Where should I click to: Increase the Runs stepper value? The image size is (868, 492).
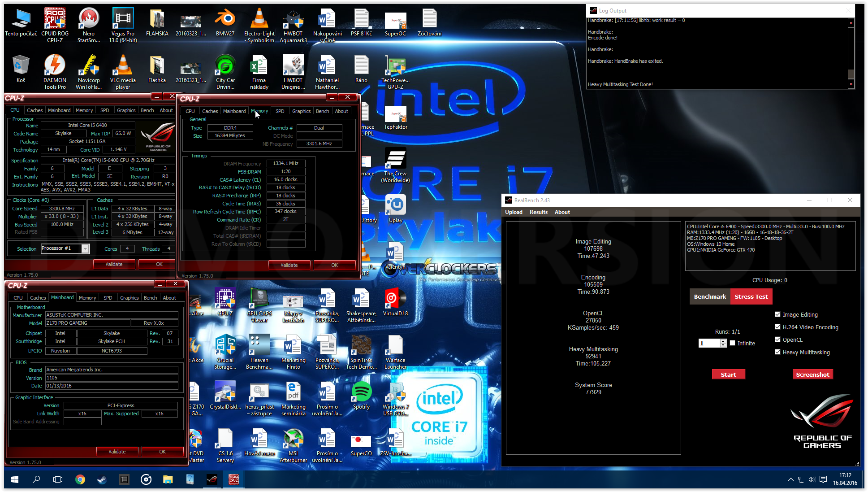[x=723, y=341]
